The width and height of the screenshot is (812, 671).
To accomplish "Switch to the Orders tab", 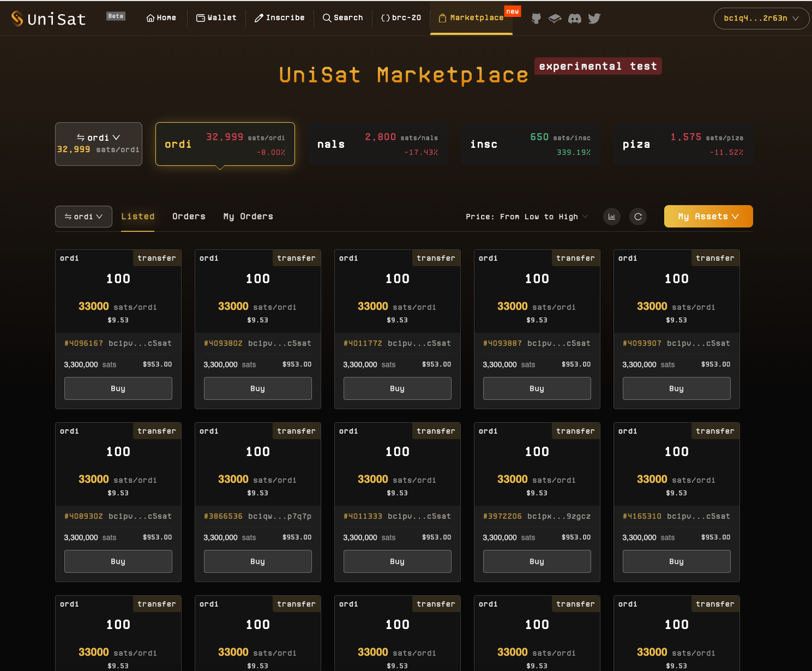I will (189, 217).
